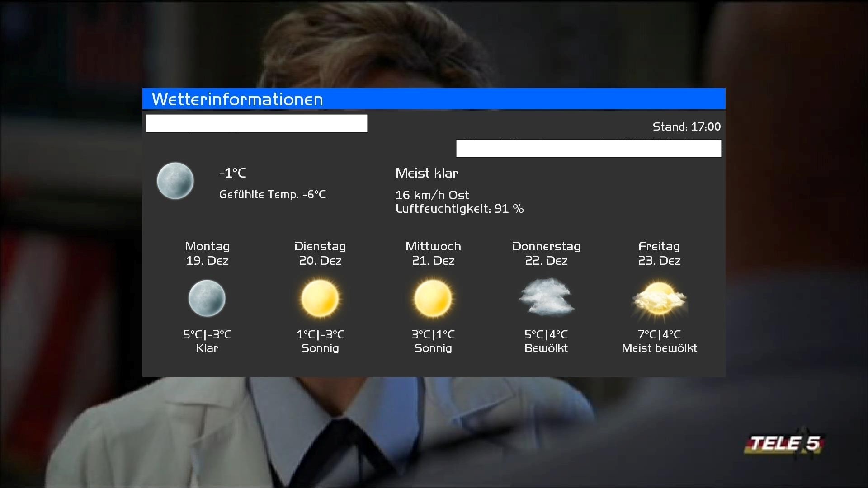
Task: Click the Stand: 17:00 timestamp
Action: point(686,127)
